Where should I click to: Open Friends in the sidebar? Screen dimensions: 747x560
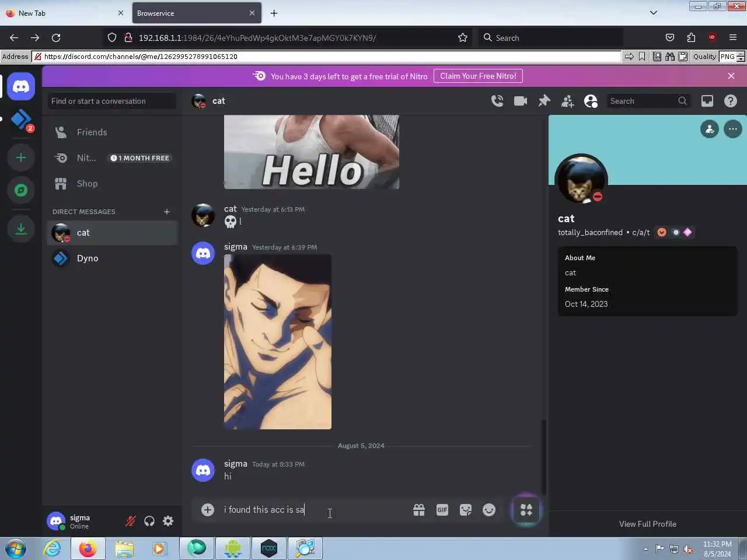(112, 132)
